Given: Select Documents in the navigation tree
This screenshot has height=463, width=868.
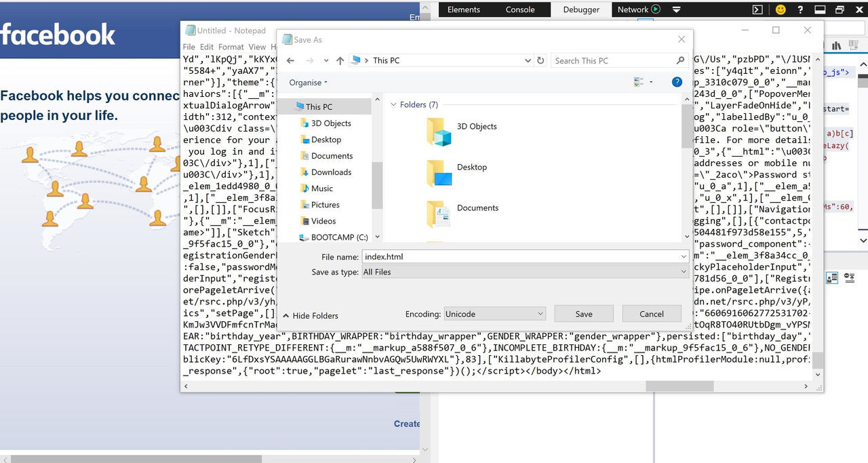Looking at the screenshot, I should [x=332, y=156].
